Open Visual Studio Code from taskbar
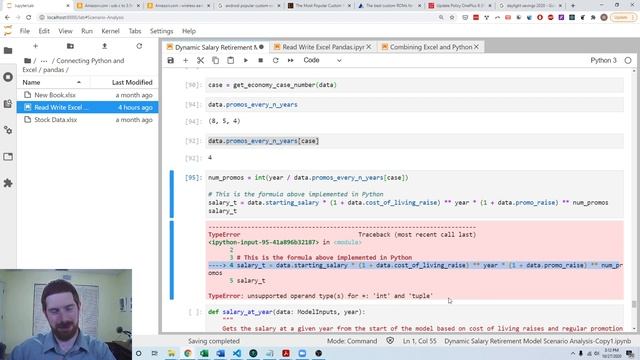The height and width of the screenshot is (360, 640). coord(237,353)
